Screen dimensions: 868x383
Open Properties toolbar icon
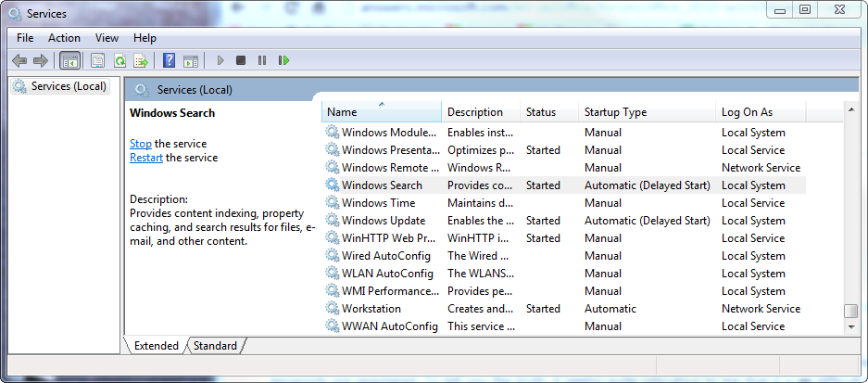click(x=97, y=60)
